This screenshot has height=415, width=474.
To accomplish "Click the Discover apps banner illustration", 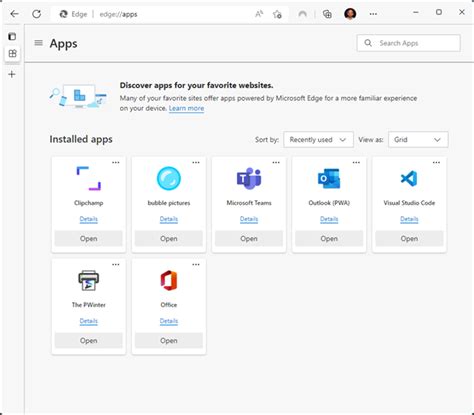I will (78, 96).
